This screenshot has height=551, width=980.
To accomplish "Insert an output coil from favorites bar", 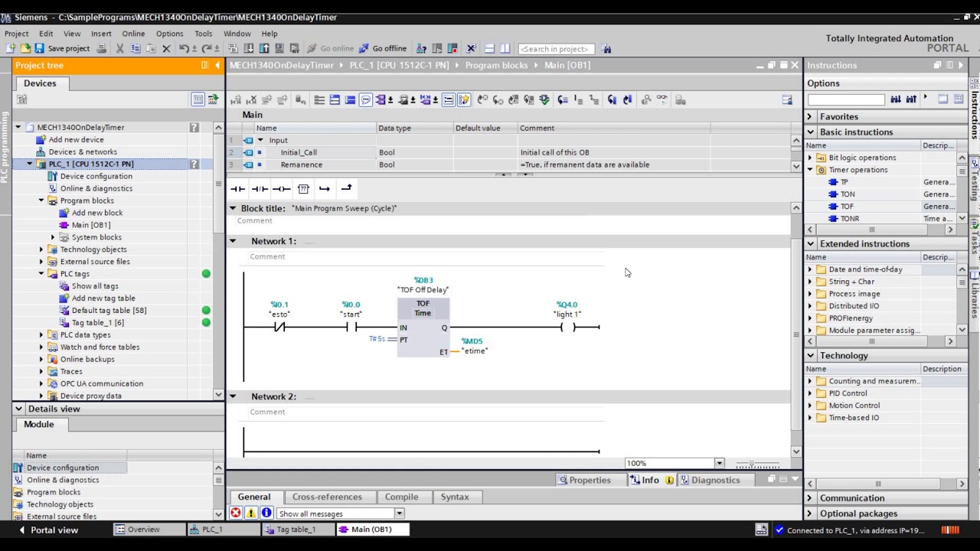I will 281,188.
